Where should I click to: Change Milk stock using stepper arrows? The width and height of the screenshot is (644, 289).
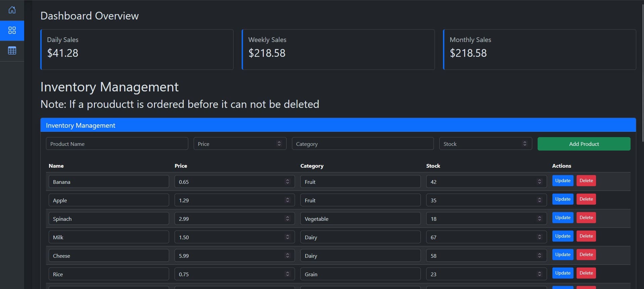tap(539, 237)
